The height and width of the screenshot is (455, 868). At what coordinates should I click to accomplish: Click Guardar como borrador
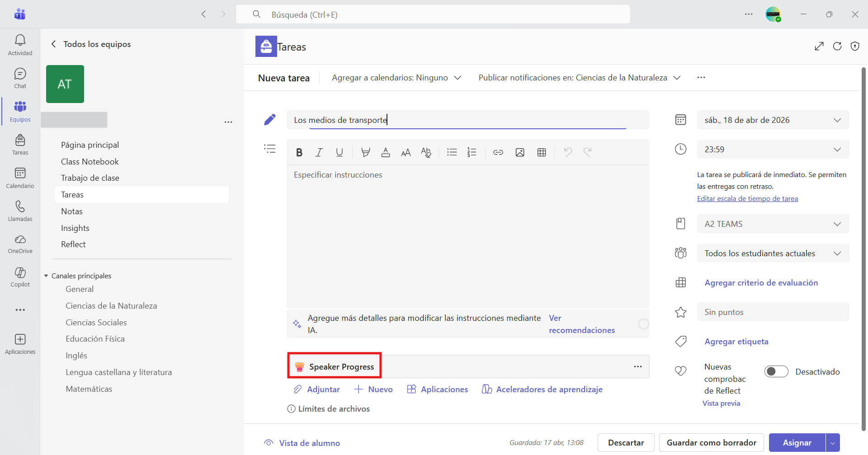pos(712,443)
